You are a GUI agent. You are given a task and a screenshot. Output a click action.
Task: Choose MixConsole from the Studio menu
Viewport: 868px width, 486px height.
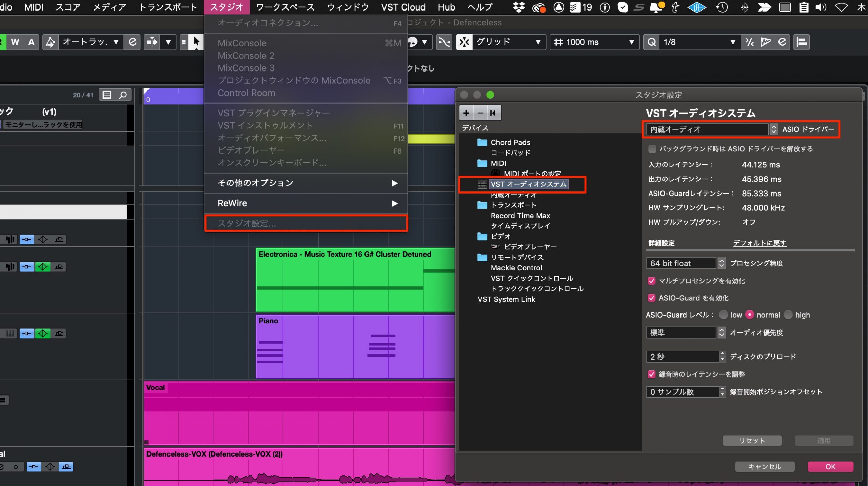coord(306,43)
